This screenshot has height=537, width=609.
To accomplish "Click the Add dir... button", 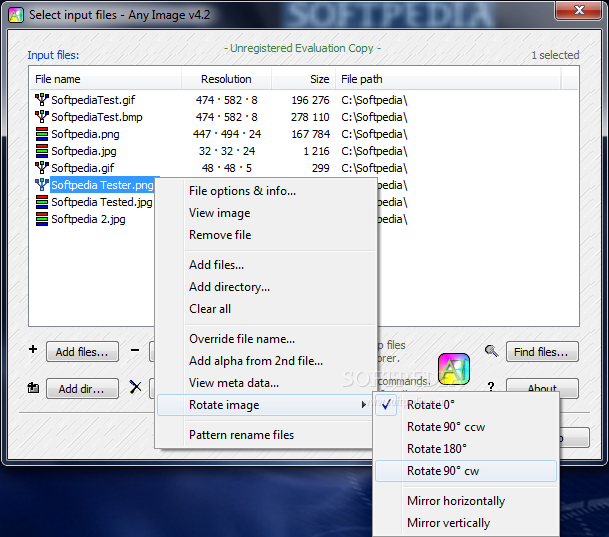I will pos(82,389).
